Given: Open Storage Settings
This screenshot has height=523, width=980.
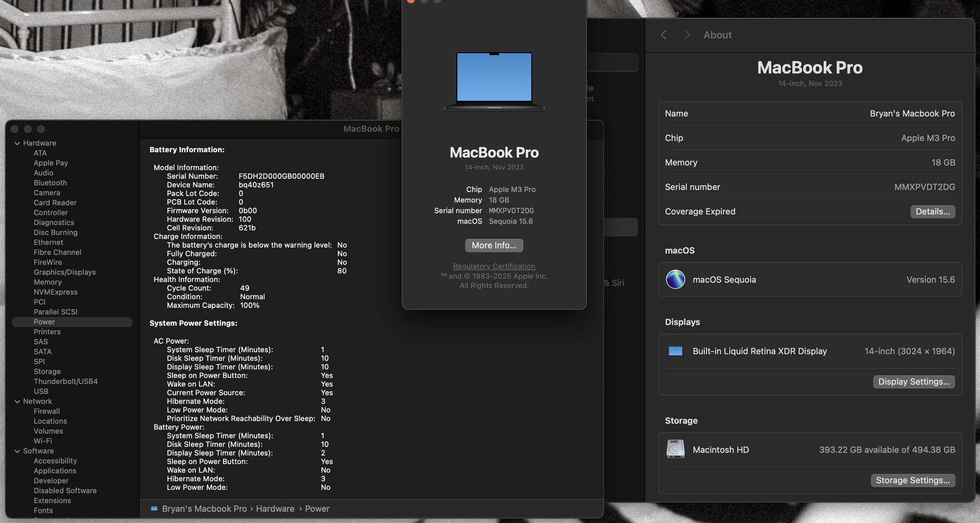Looking at the screenshot, I should click(x=913, y=480).
